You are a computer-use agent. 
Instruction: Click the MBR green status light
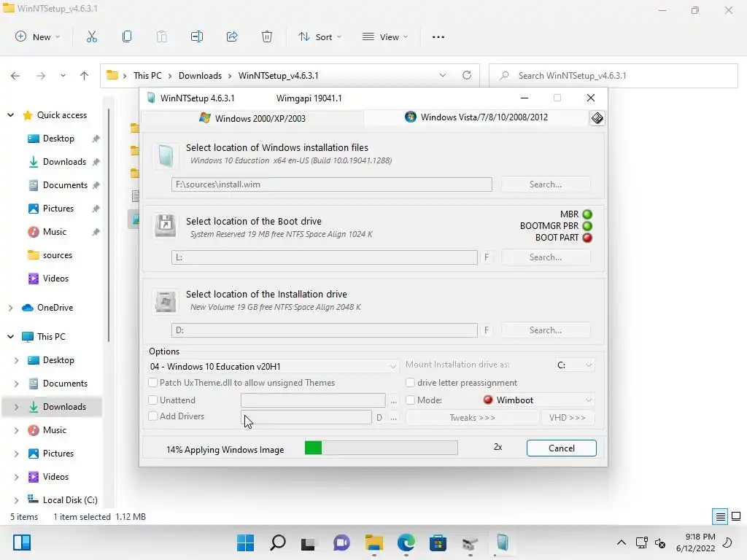pos(587,214)
